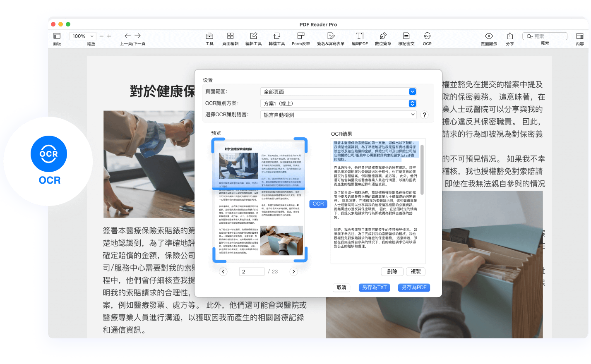Open the 編輯PDF toolbar item
Screen dimensions: 591x364
360,36
